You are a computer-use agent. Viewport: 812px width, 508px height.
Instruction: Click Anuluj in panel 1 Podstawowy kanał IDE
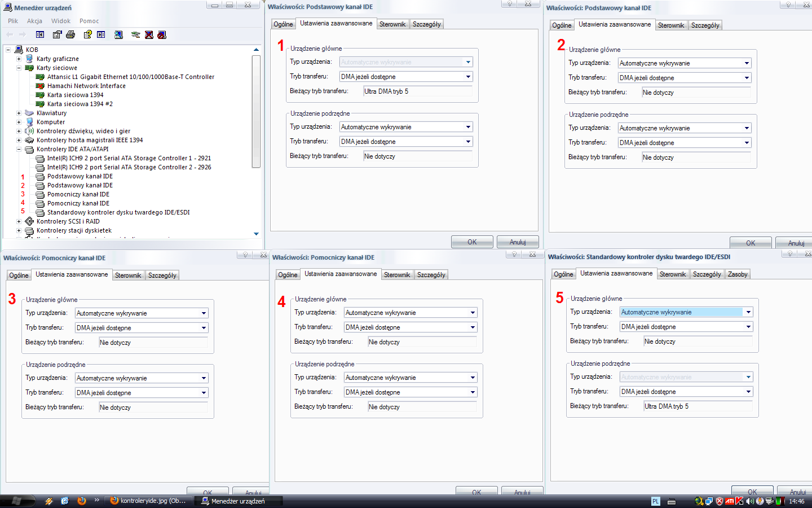point(518,242)
